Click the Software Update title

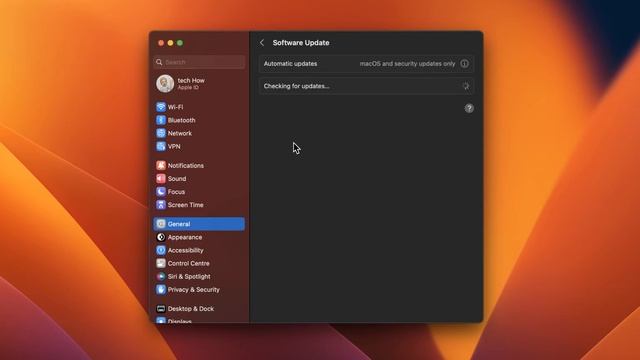301,43
